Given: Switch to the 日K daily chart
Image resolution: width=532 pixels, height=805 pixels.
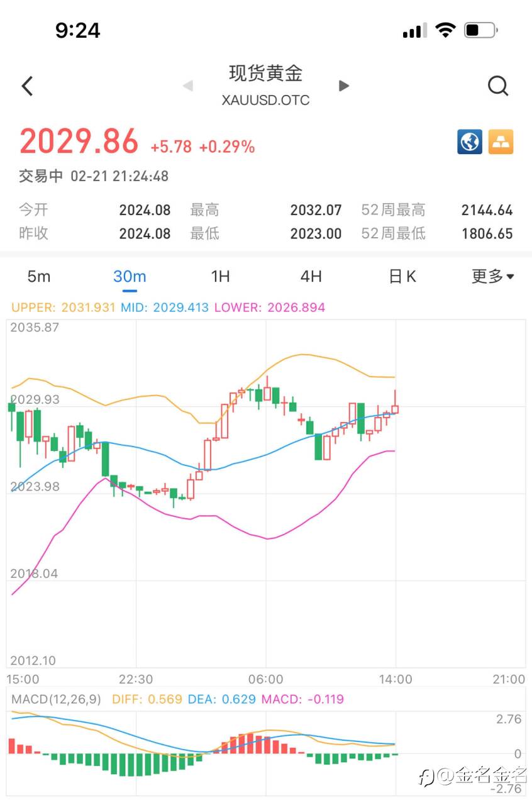Looking at the screenshot, I should [402, 276].
